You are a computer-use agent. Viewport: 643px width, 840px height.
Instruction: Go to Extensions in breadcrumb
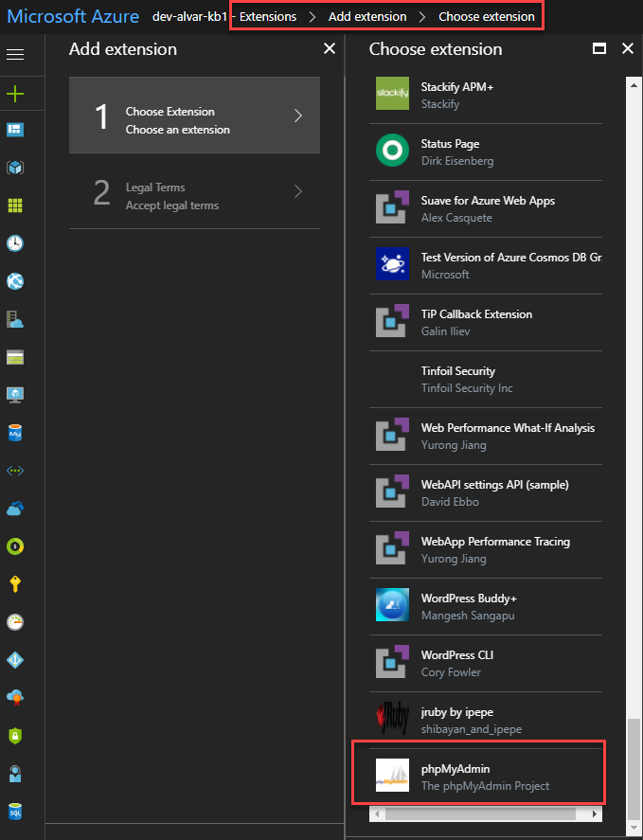pyautogui.click(x=268, y=17)
